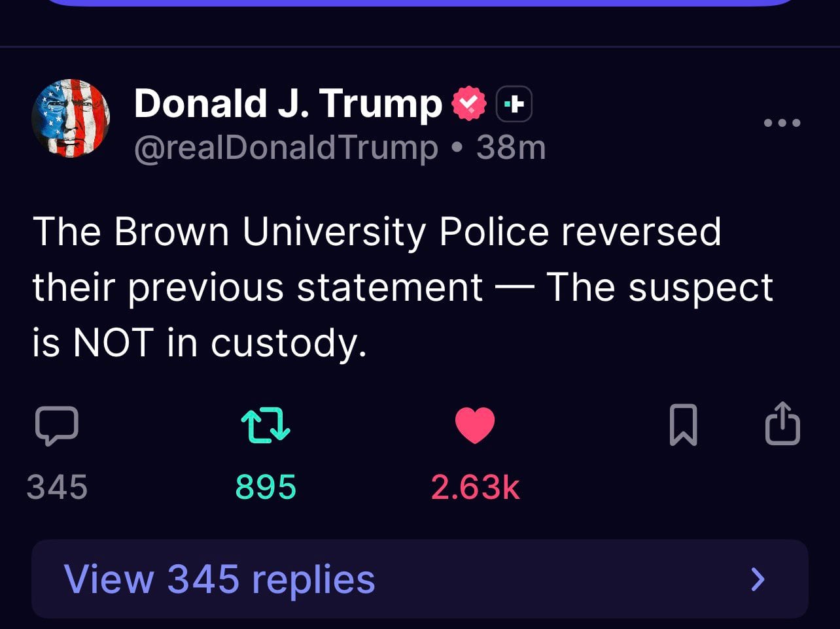Open the options dropdown for the post
This screenshot has height=629, width=840.
[782, 123]
